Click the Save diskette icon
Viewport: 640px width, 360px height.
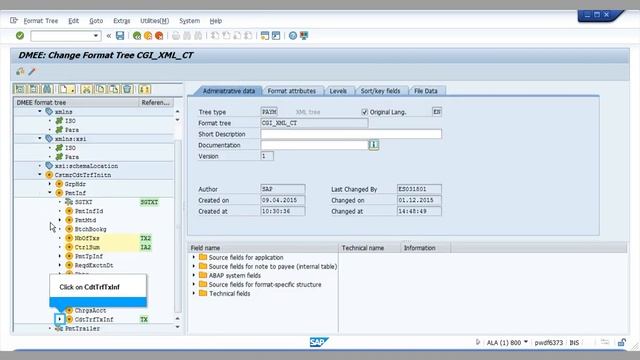[x=120, y=36]
